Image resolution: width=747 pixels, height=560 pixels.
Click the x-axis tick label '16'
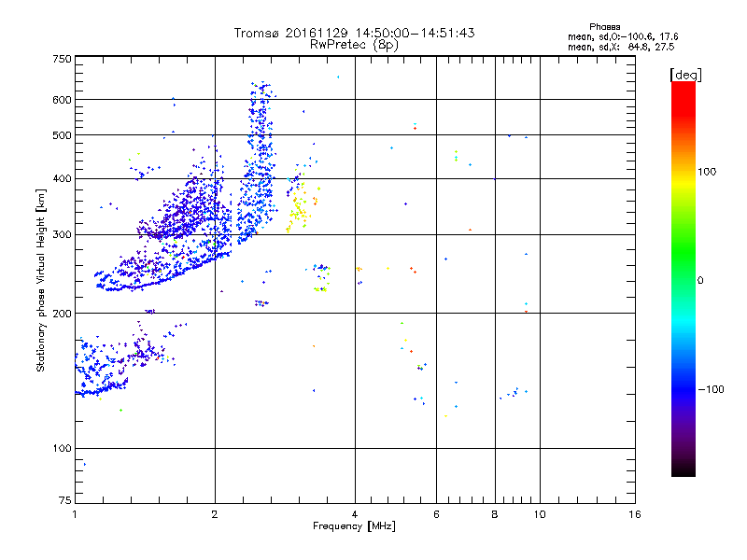click(635, 514)
